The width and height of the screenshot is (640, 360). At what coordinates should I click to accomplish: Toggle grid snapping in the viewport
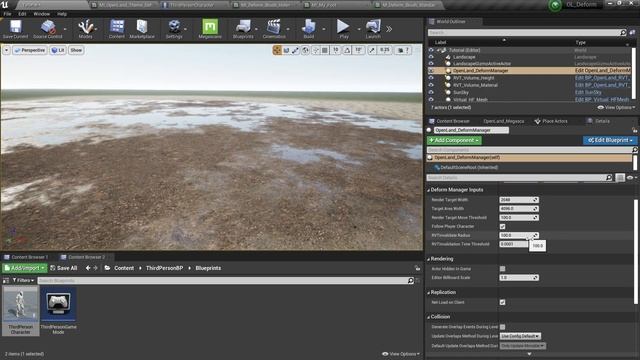(325, 50)
